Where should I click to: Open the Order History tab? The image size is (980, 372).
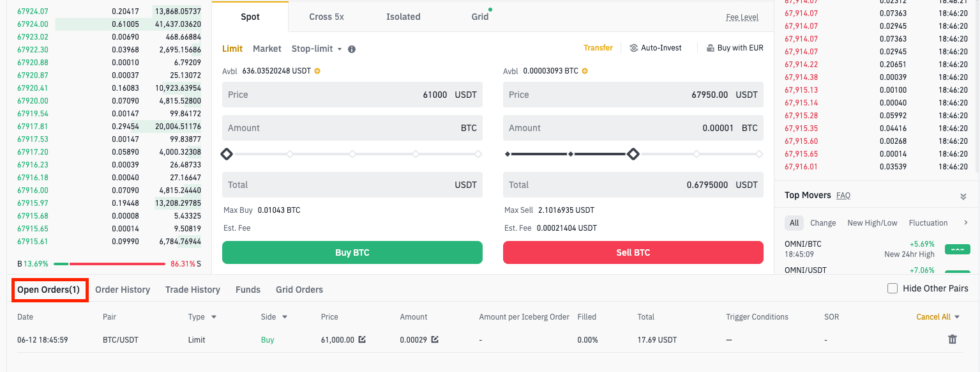[123, 290]
